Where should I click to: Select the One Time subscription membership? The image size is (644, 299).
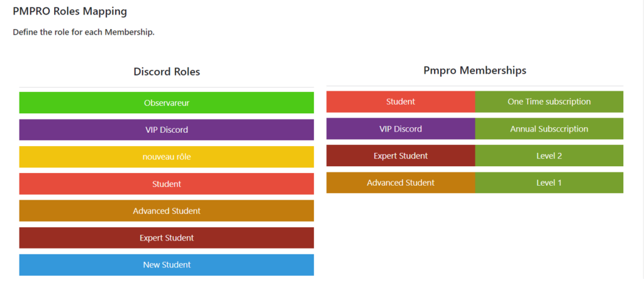(549, 101)
